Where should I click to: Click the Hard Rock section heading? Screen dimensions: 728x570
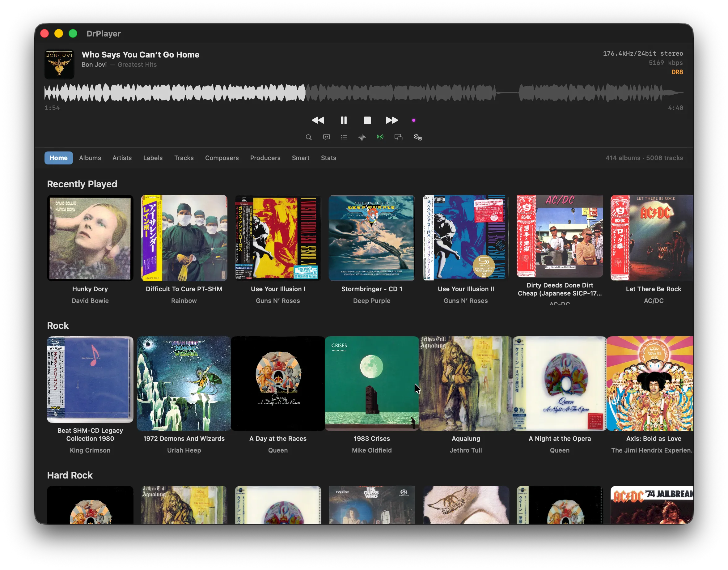[x=70, y=475]
